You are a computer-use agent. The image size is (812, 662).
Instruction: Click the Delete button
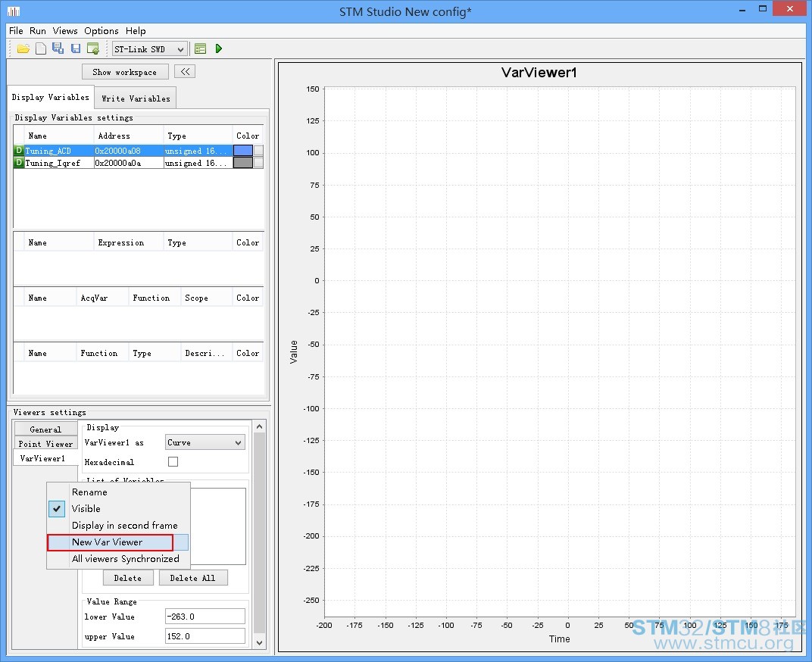point(128,578)
